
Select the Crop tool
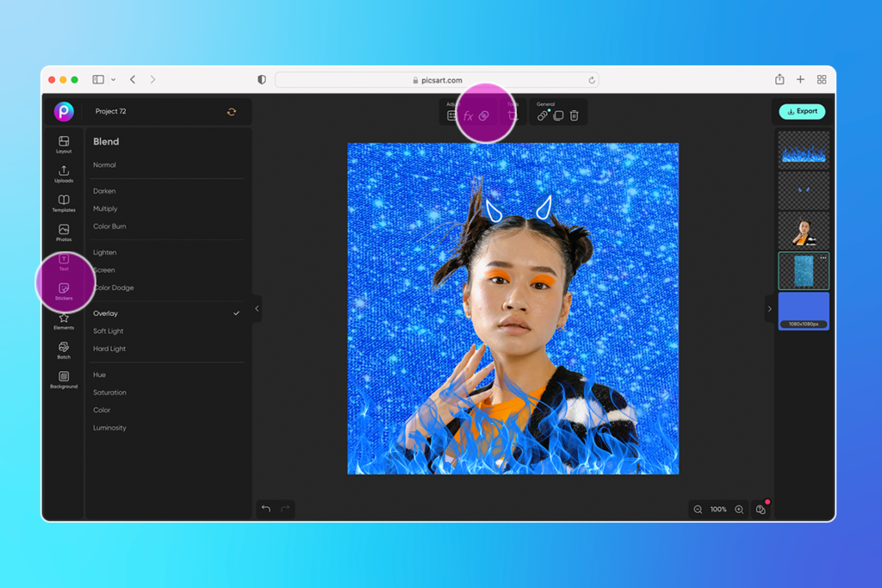tap(513, 115)
